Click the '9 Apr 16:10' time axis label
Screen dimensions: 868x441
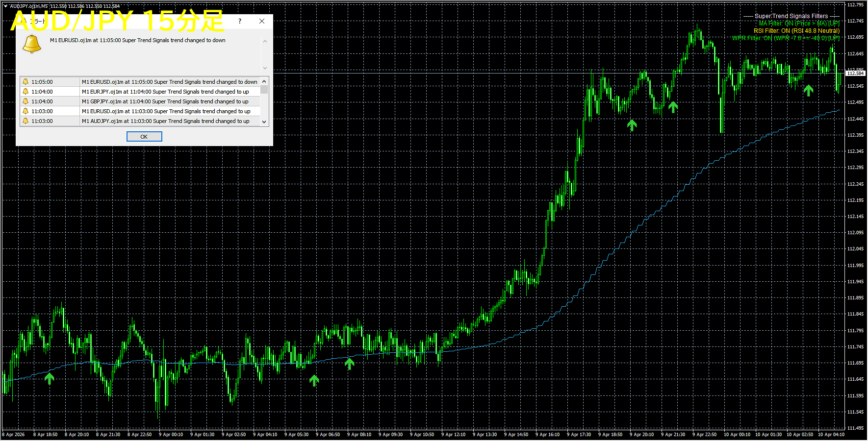(x=548, y=435)
